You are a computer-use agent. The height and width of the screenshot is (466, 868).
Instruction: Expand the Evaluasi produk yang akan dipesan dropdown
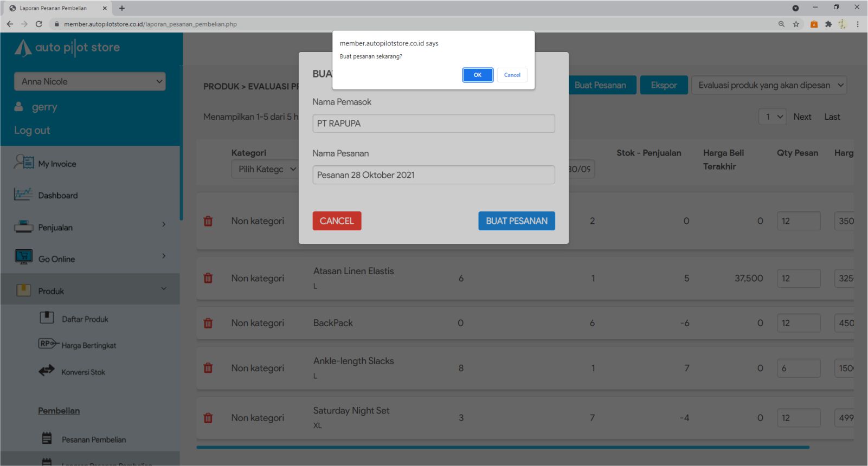(769, 85)
